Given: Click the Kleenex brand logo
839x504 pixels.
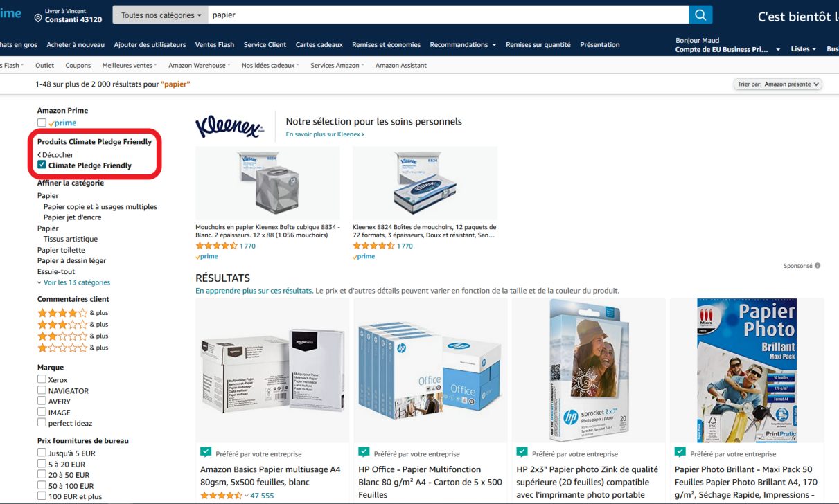Looking at the screenshot, I should tap(229, 127).
